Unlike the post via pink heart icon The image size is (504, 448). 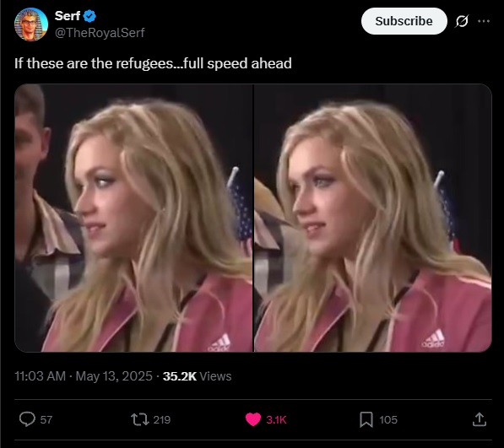(x=253, y=419)
